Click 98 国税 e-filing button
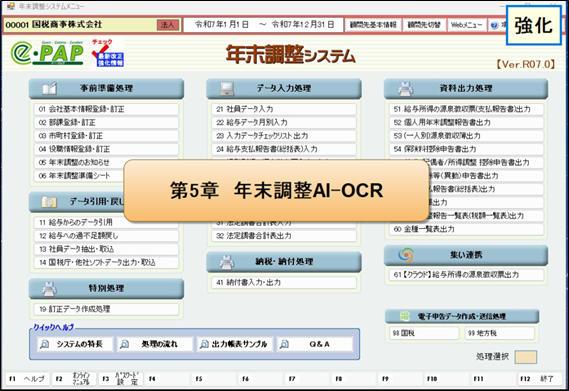Viewport: 569px width, 391px height. pyautogui.click(x=424, y=333)
